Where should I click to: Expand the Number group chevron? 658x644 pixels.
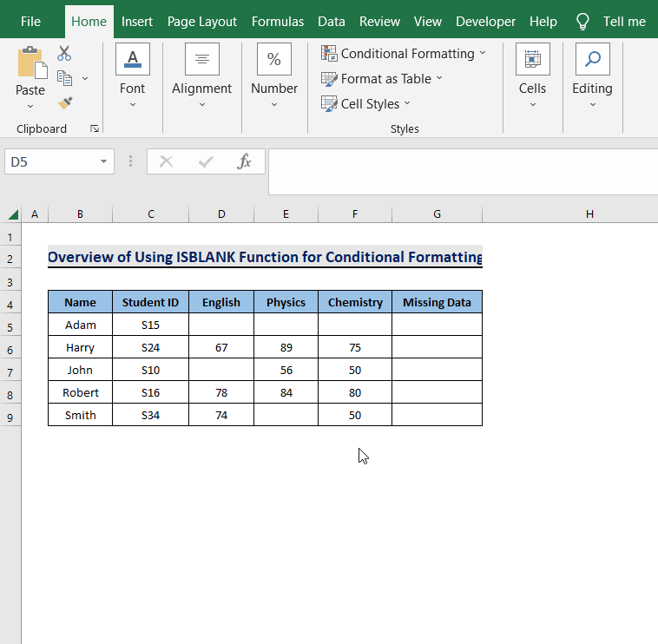[x=274, y=104]
